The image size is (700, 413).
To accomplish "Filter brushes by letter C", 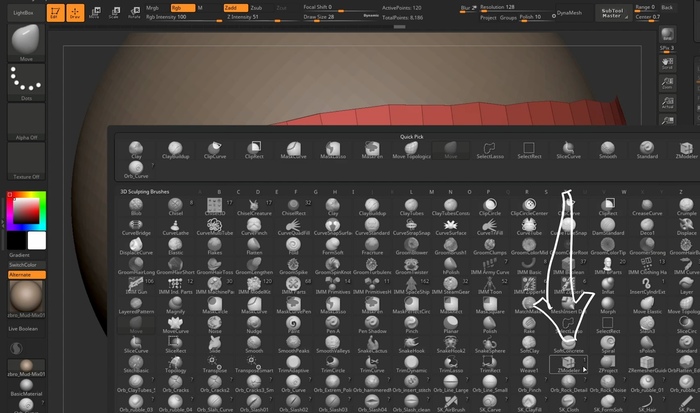I will 238,192.
